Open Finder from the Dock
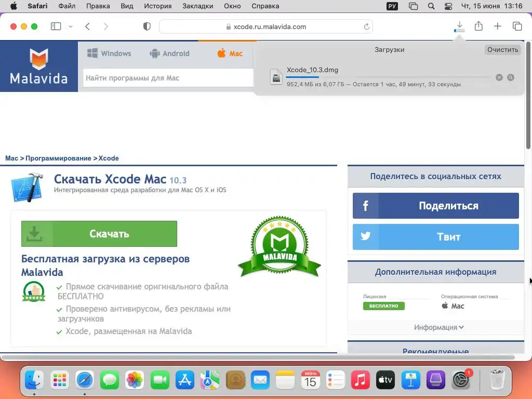This screenshot has width=532, height=399. click(34, 380)
